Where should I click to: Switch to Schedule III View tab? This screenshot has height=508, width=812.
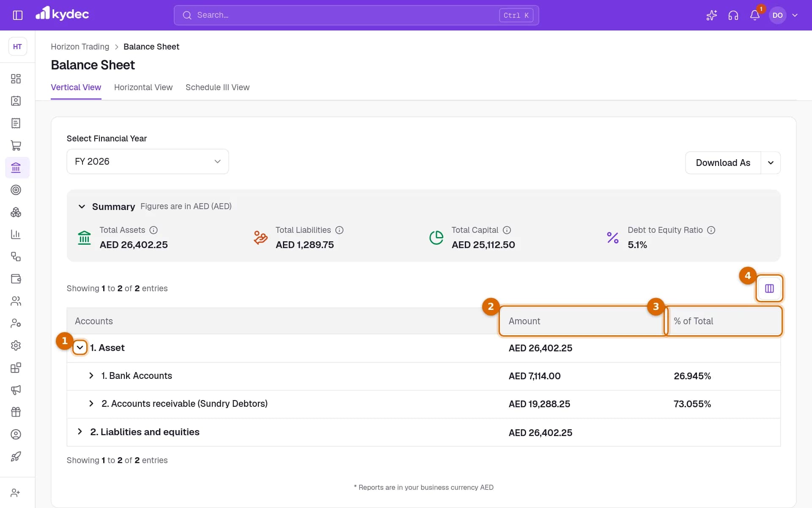click(x=217, y=87)
